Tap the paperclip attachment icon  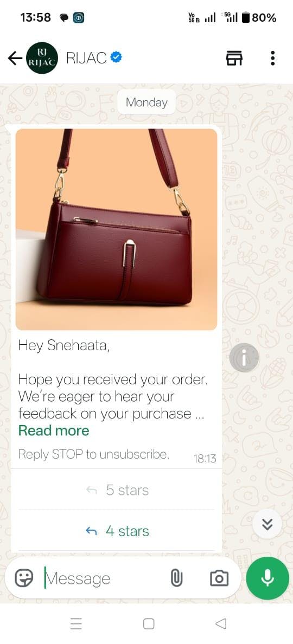point(176,578)
